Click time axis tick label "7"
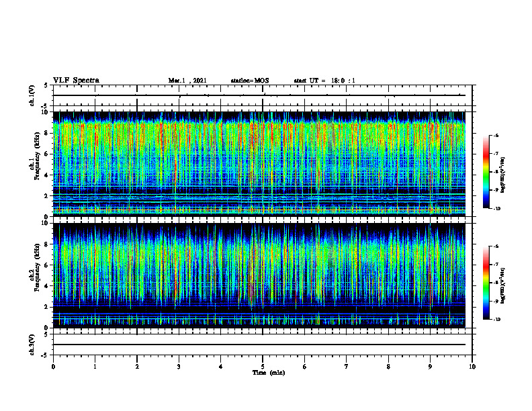532x411 pixels. [347, 367]
